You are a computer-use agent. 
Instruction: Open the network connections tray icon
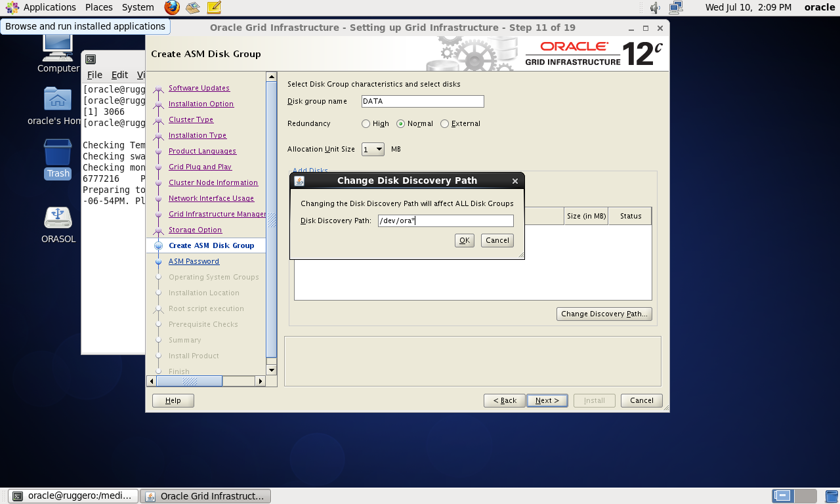[675, 8]
